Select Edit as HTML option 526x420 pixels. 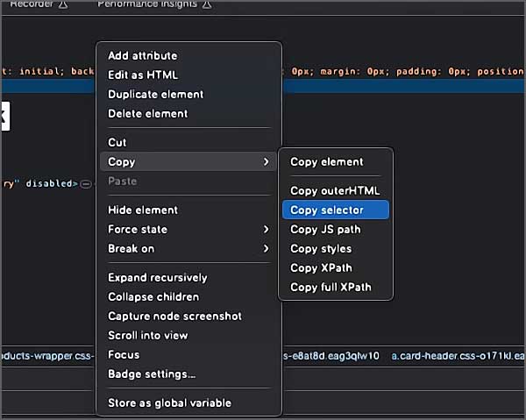188,75
